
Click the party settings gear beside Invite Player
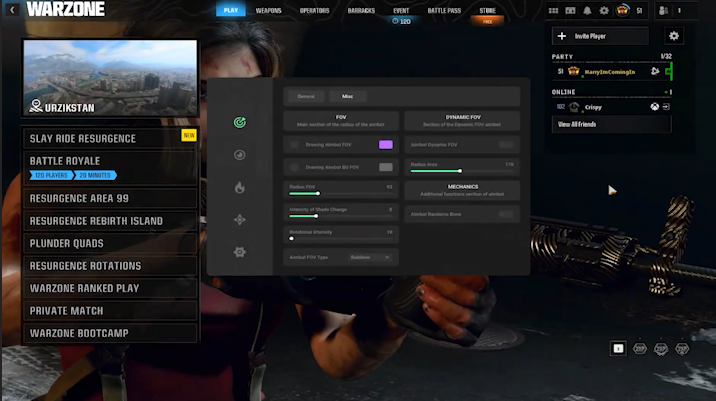coord(673,36)
